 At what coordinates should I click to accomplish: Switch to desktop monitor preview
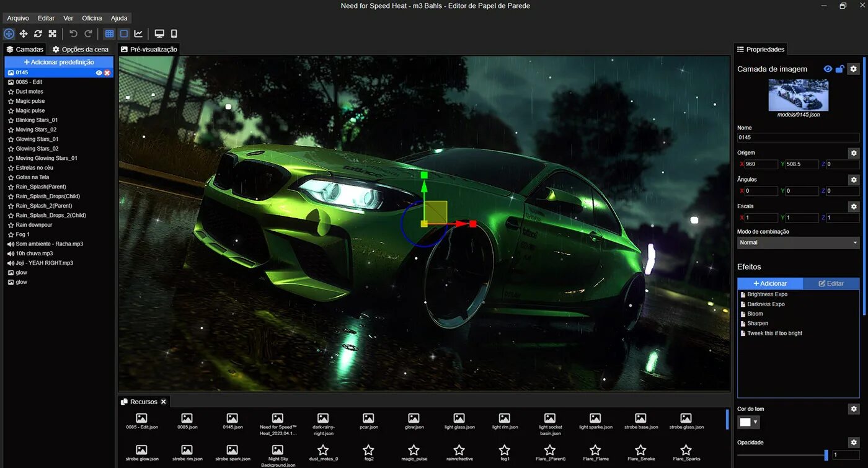click(x=159, y=33)
